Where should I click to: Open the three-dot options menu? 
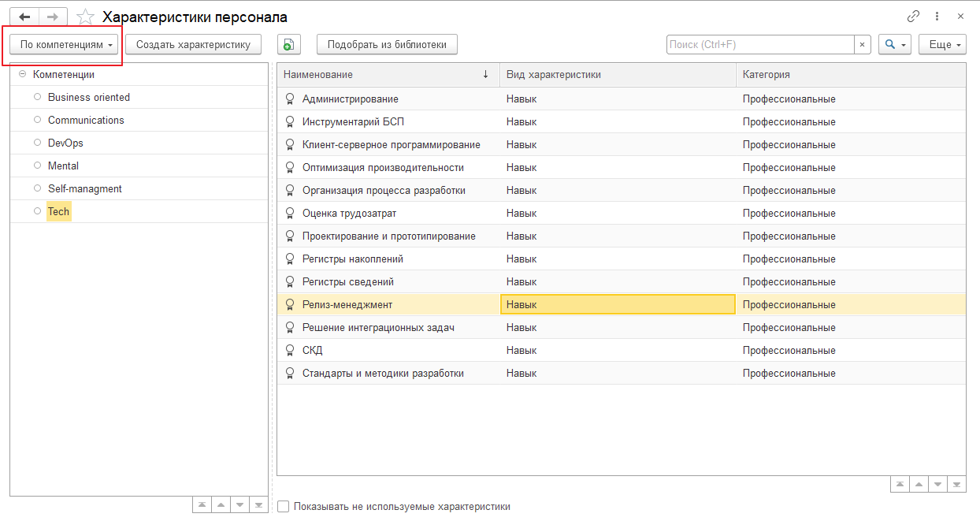tap(937, 17)
